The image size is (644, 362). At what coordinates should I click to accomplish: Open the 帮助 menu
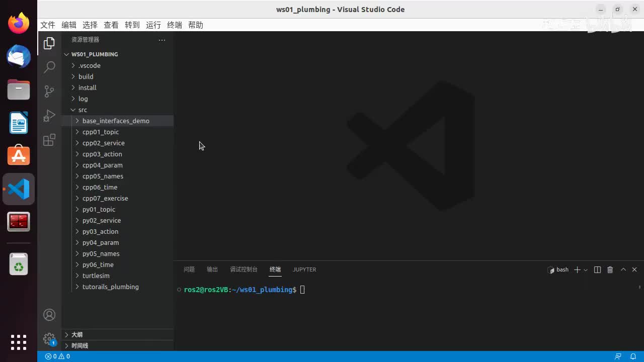click(x=196, y=25)
